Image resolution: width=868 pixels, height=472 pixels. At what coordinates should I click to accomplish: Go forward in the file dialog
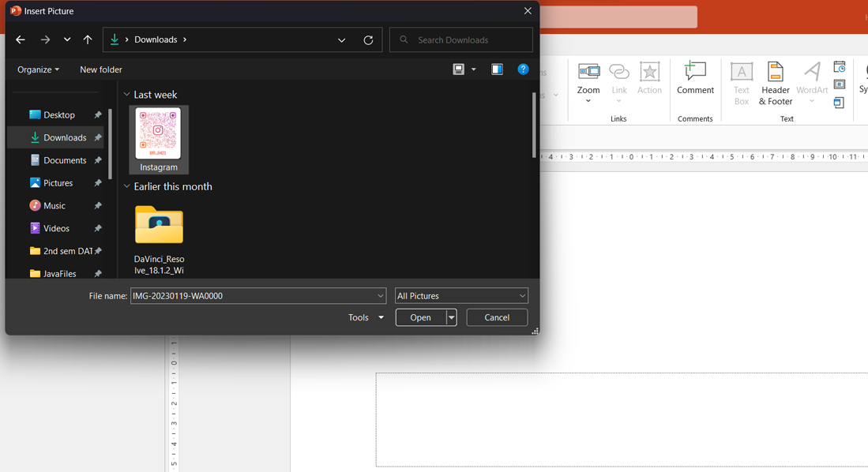pyautogui.click(x=45, y=39)
